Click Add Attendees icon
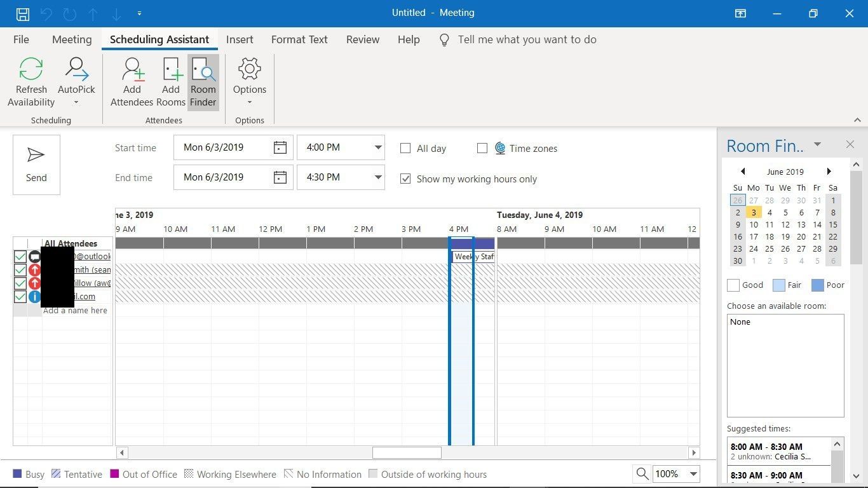This screenshot has width=868, height=488. 132,69
